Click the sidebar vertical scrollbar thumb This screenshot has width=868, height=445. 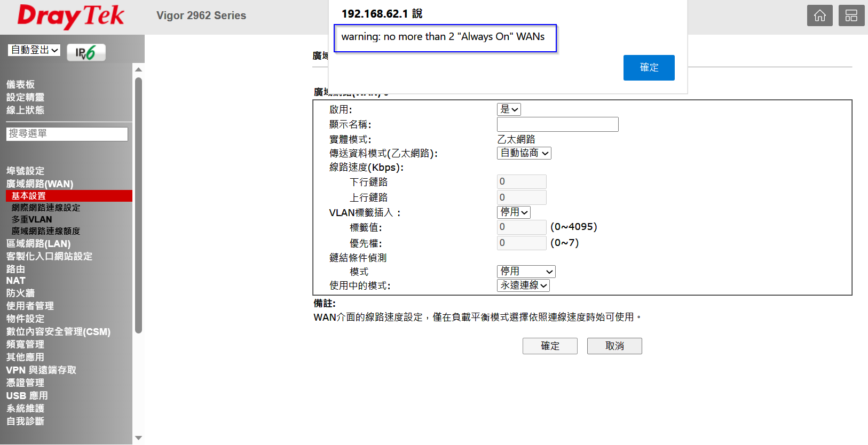coord(139,205)
